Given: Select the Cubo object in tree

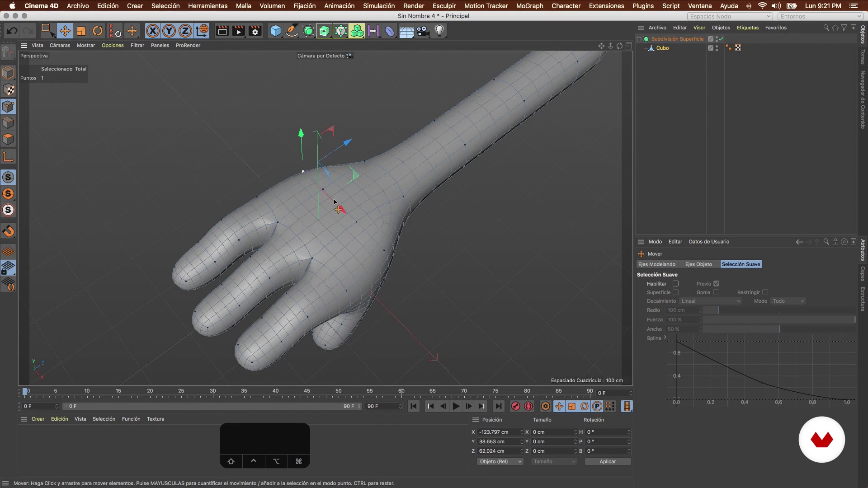Looking at the screenshot, I should (662, 48).
